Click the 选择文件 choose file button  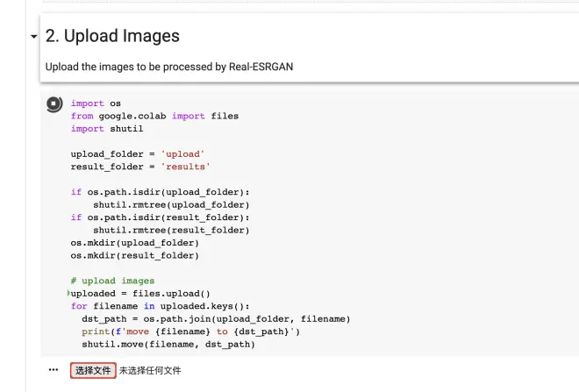click(x=93, y=370)
